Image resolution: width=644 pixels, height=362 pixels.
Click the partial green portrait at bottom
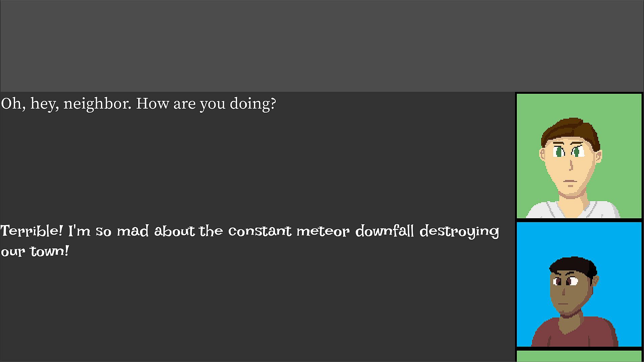click(x=579, y=356)
